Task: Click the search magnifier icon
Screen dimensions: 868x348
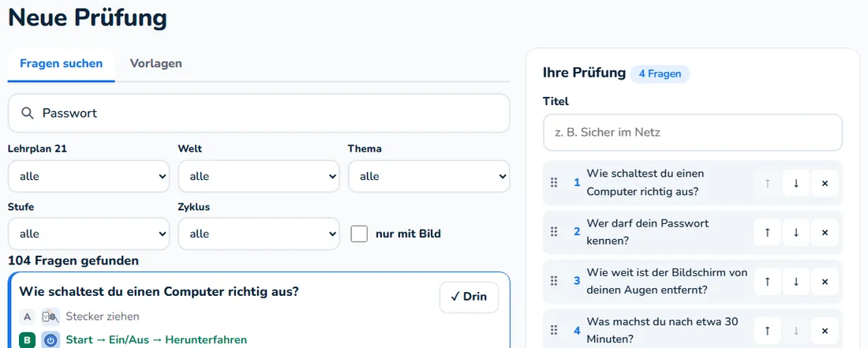Action: [27, 113]
